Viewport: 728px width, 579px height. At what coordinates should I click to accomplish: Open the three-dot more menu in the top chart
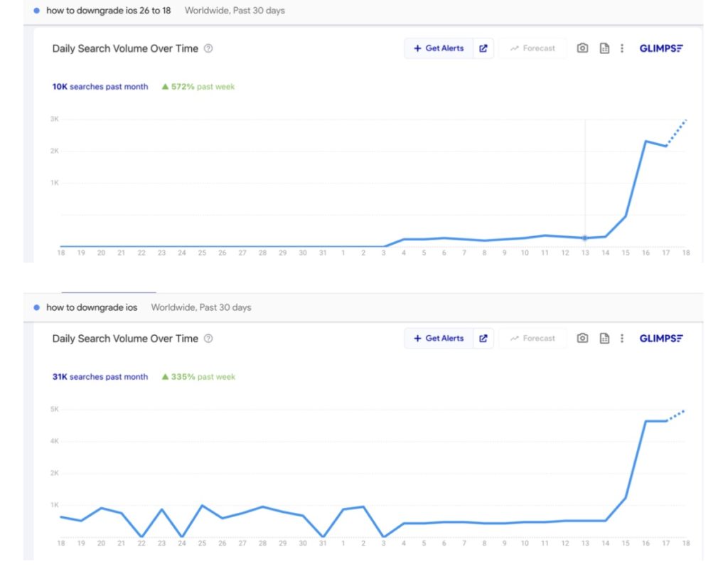coord(622,48)
